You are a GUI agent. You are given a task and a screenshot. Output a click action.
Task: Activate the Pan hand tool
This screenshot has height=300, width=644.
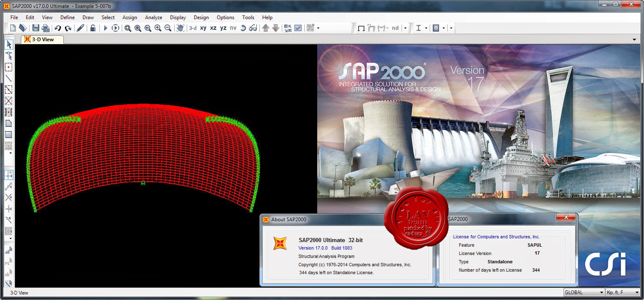coord(180,28)
